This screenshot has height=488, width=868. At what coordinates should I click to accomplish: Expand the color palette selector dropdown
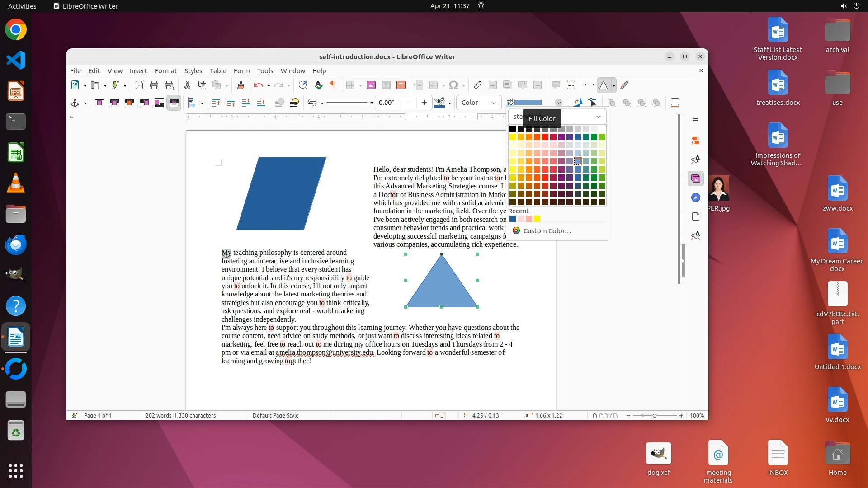598,117
